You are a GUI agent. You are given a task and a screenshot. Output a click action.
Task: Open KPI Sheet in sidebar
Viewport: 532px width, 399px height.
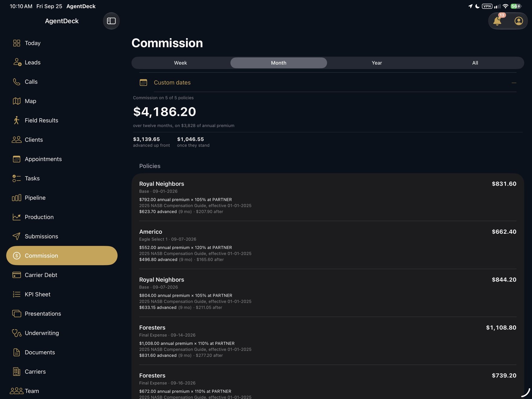pos(62,294)
